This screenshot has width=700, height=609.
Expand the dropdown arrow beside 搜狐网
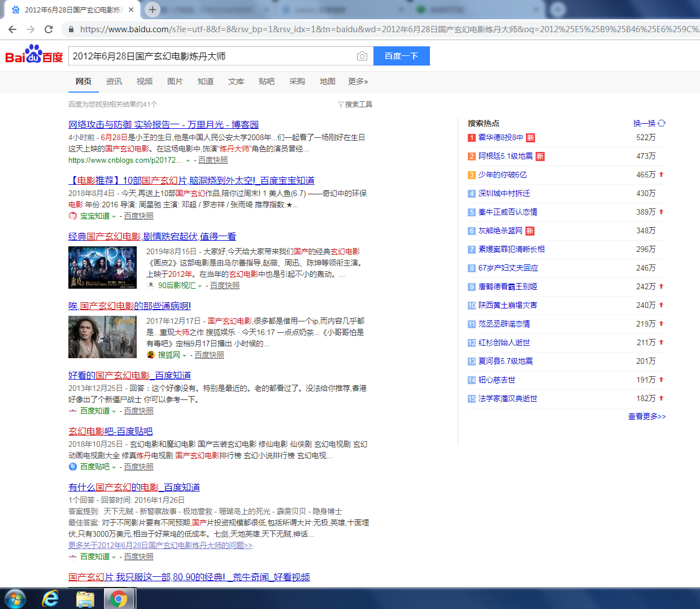click(184, 356)
